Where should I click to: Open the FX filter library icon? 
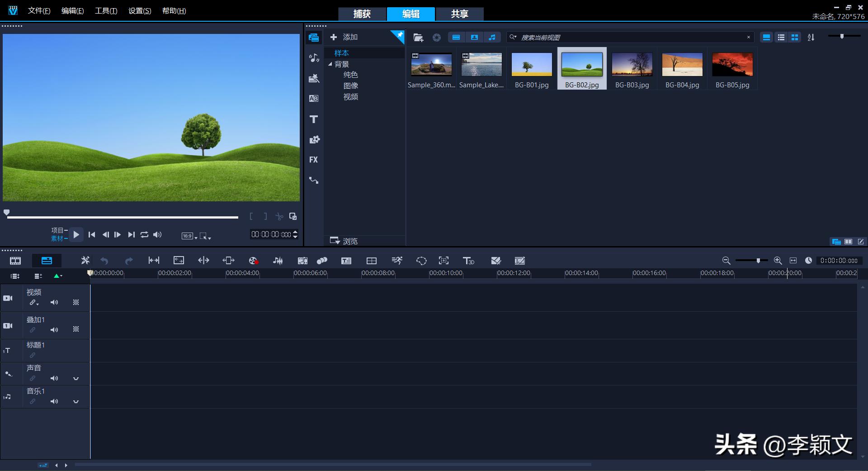(x=313, y=160)
